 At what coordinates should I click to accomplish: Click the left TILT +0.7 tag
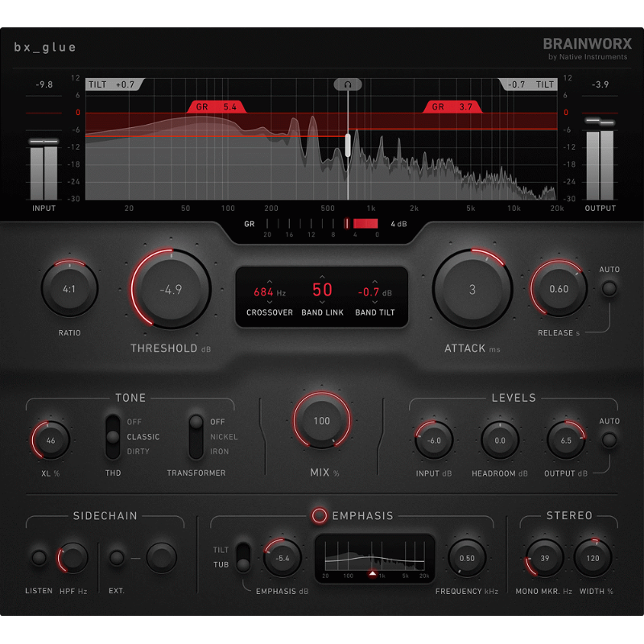coord(114,85)
